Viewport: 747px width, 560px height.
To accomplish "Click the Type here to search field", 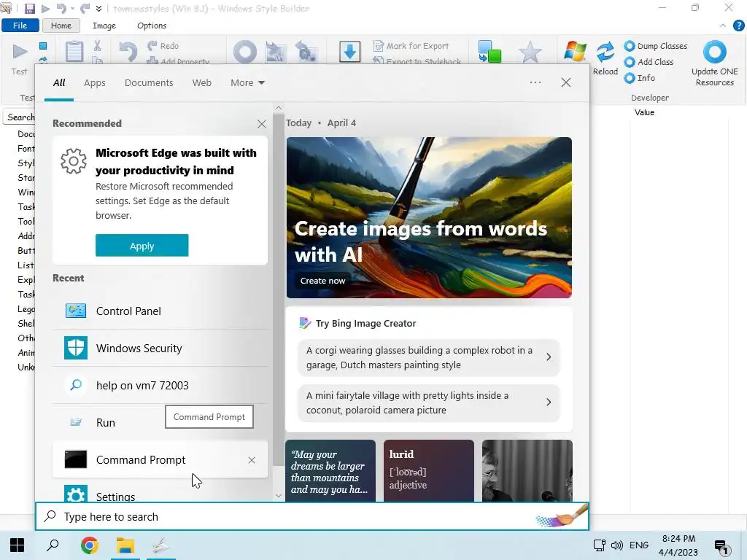I will [312, 516].
